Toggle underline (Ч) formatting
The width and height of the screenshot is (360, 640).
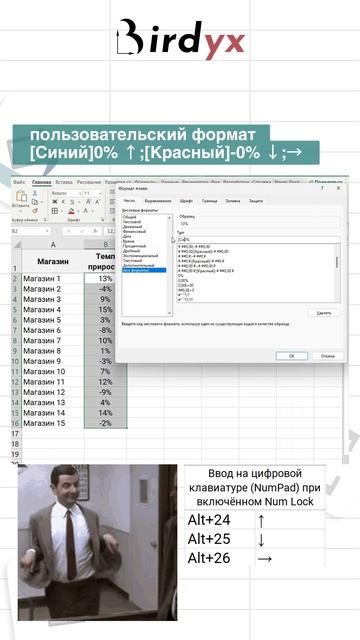pyautogui.click(x=72, y=202)
